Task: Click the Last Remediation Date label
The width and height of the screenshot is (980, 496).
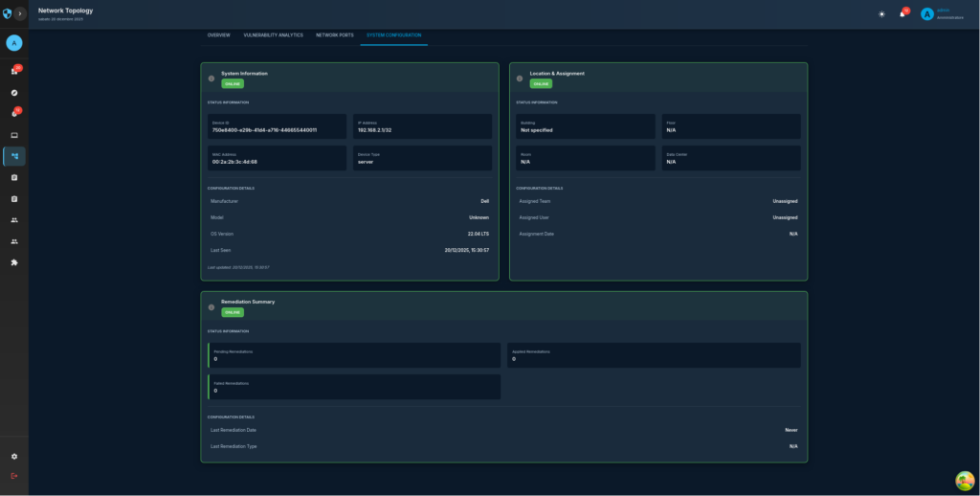Action: tap(234, 430)
